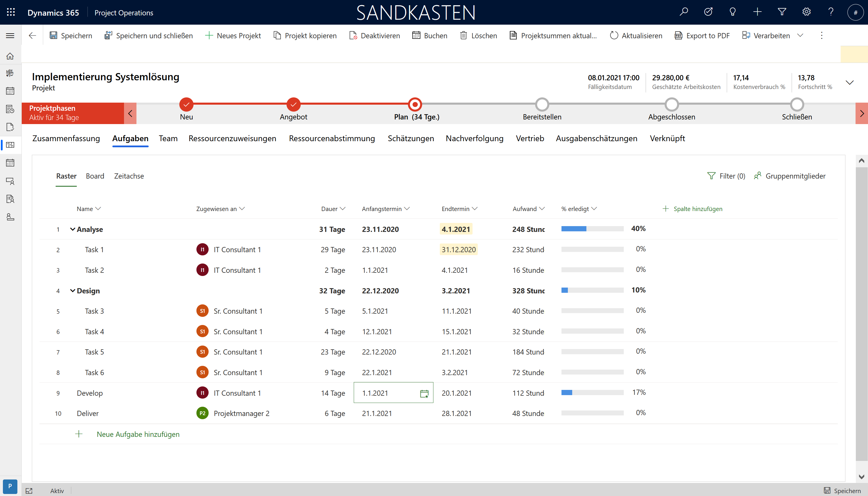The height and width of the screenshot is (496, 868).
Task: Open the Aufwand column dropdown
Action: [x=542, y=208]
